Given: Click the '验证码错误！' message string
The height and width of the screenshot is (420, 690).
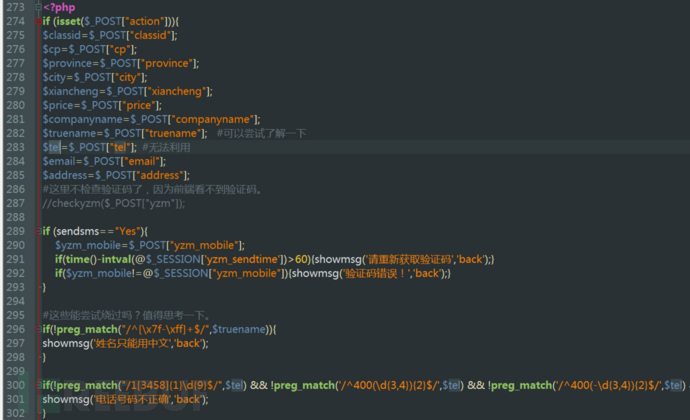Looking at the screenshot, I should click(x=376, y=273).
